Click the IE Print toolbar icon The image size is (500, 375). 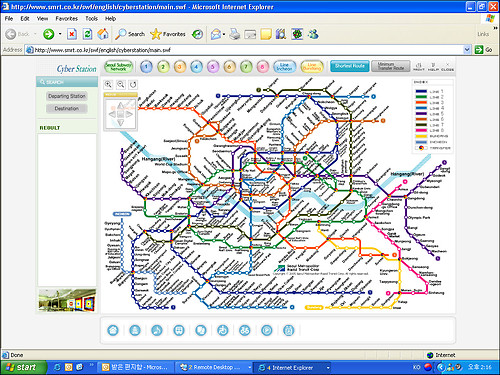point(235,34)
